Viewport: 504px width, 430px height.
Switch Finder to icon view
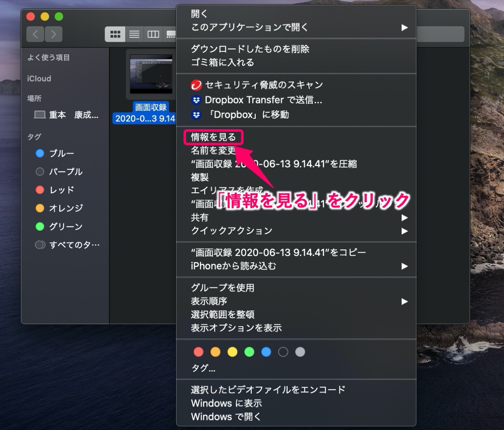tap(115, 34)
